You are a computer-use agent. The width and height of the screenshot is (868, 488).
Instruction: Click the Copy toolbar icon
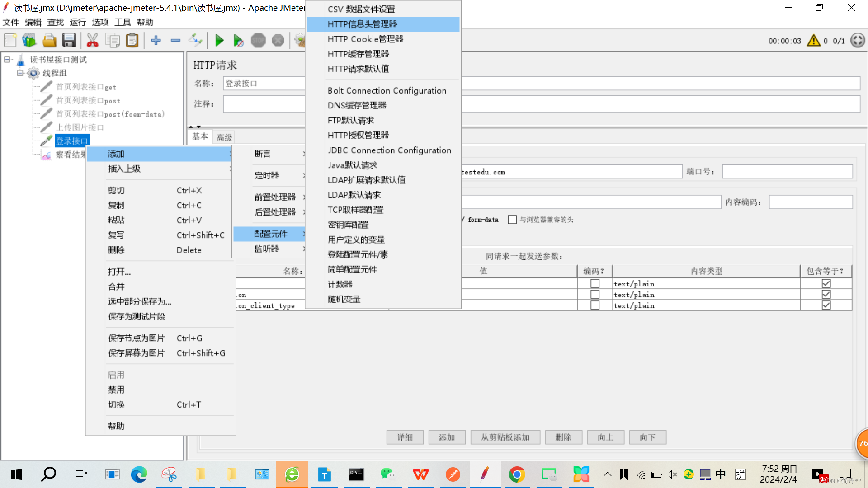coord(113,41)
